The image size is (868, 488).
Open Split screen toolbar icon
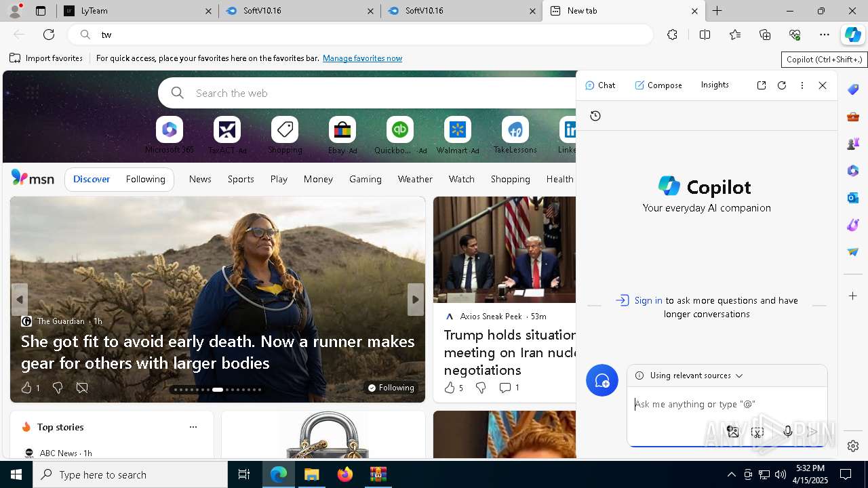705,35
